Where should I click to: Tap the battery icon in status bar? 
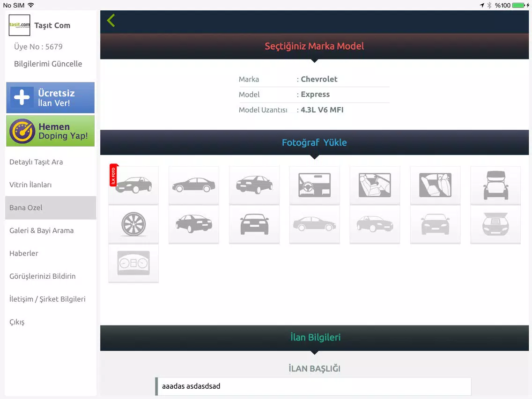pos(519,5)
